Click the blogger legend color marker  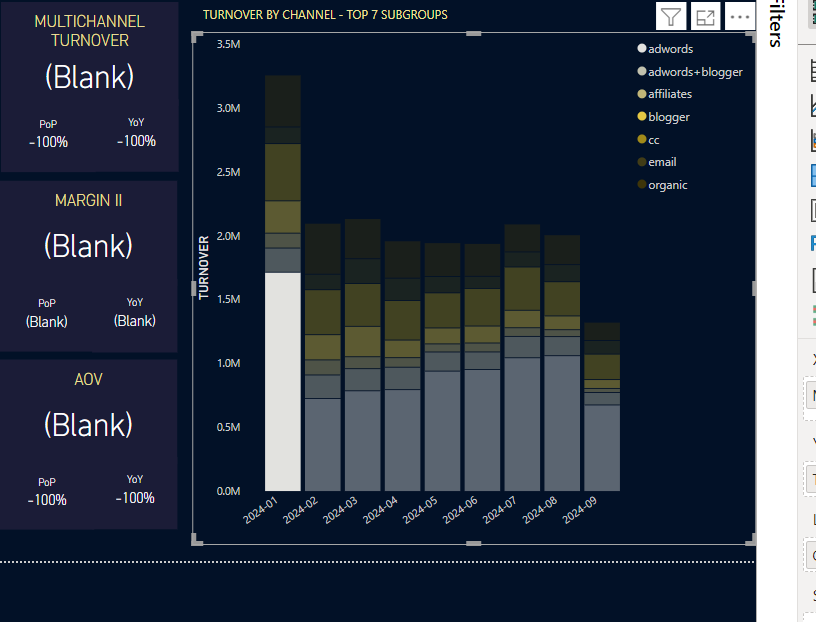(642, 117)
